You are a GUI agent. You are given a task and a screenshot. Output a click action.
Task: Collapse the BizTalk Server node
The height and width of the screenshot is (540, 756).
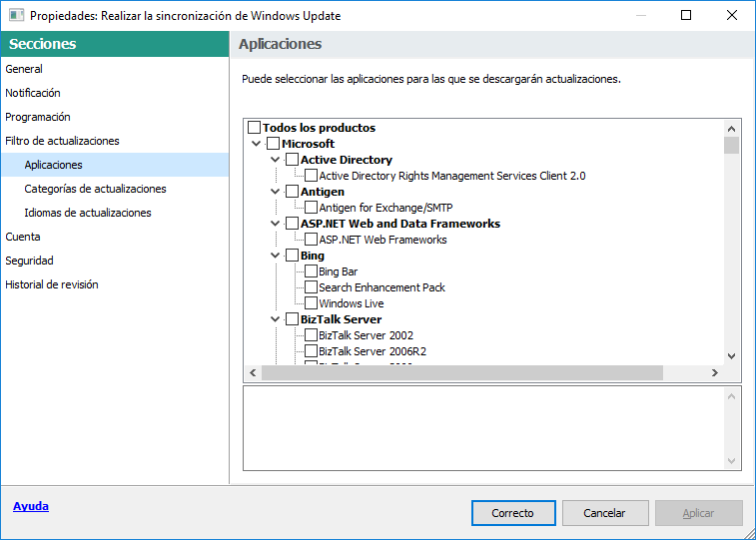tap(276, 319)
